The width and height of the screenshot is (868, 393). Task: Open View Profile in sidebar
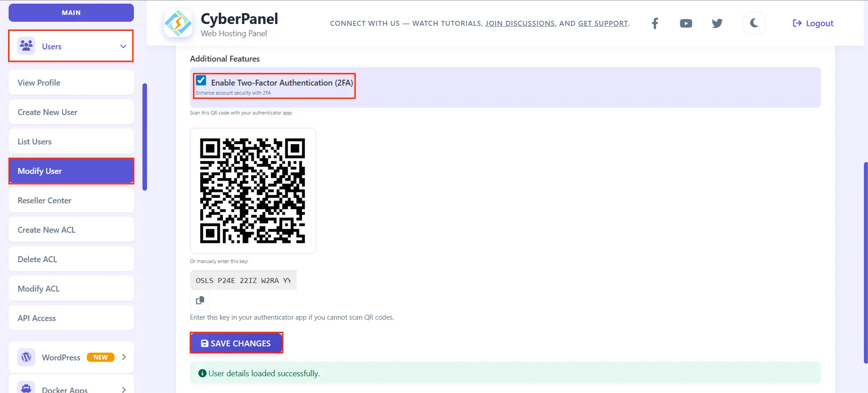tap(71, 82)
